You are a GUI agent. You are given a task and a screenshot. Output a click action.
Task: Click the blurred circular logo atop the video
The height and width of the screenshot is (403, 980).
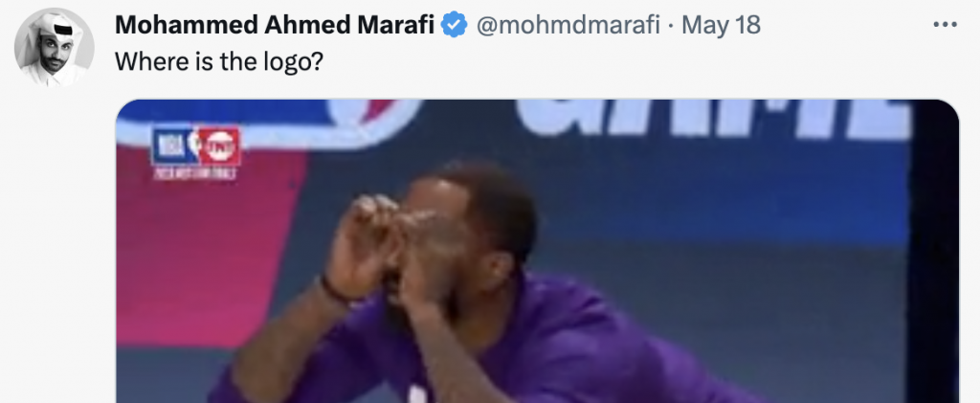[x=374, y=112]
